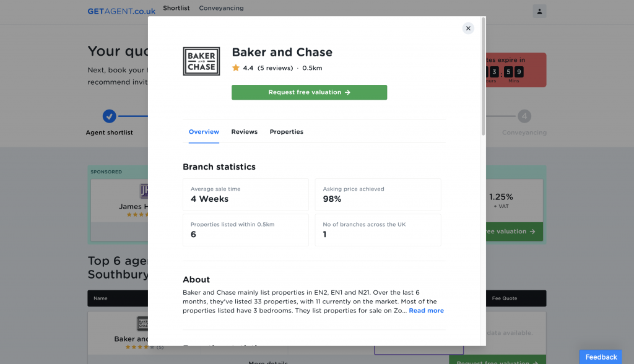The height and width of the screenshot is (364, 634).
Task: Open the user account profile icon
Action: (x=539, y=11)
